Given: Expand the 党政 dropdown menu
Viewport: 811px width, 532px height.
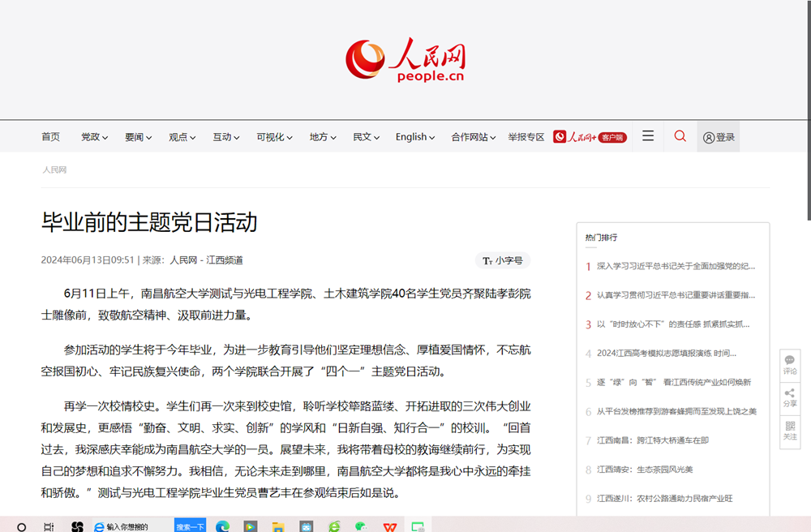Looking at the screenshot, I should pos(94,137).
